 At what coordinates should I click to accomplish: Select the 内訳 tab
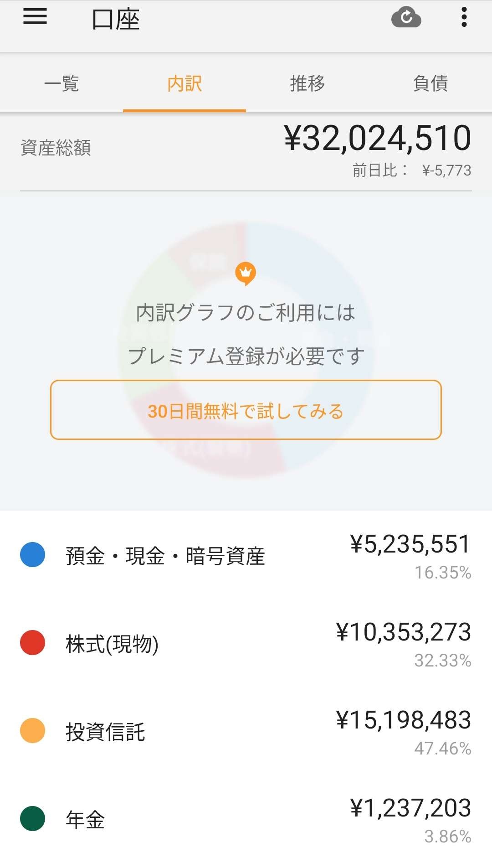point(184,83)
